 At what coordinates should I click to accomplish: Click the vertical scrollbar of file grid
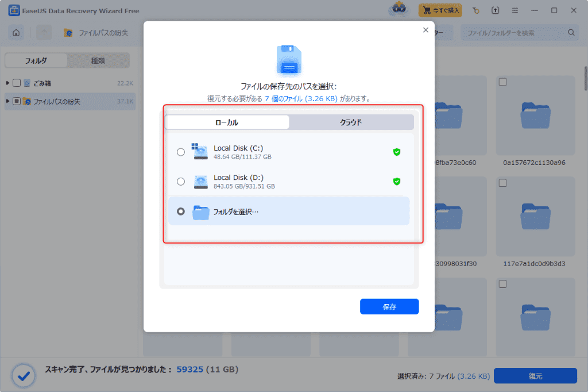tap(586, 79)
